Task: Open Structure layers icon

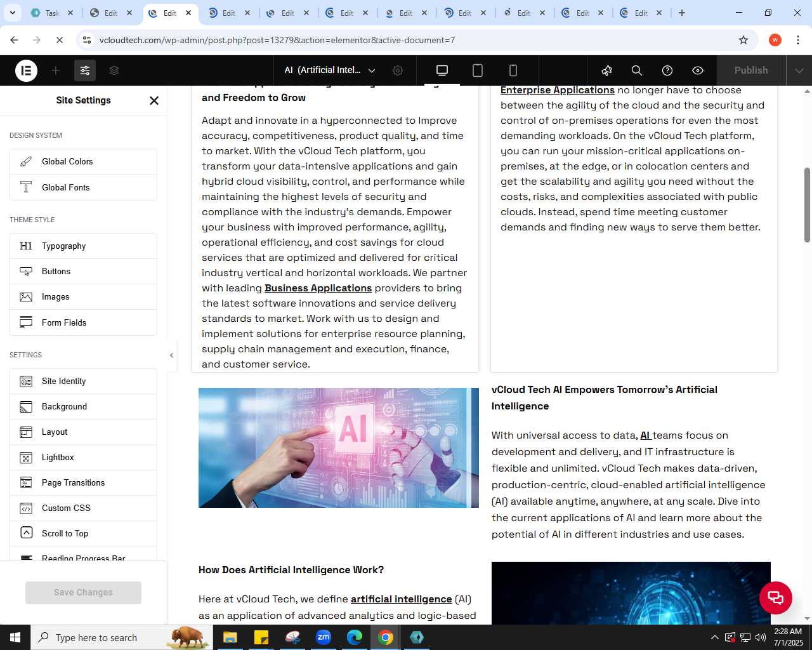Action: point(114,70)
